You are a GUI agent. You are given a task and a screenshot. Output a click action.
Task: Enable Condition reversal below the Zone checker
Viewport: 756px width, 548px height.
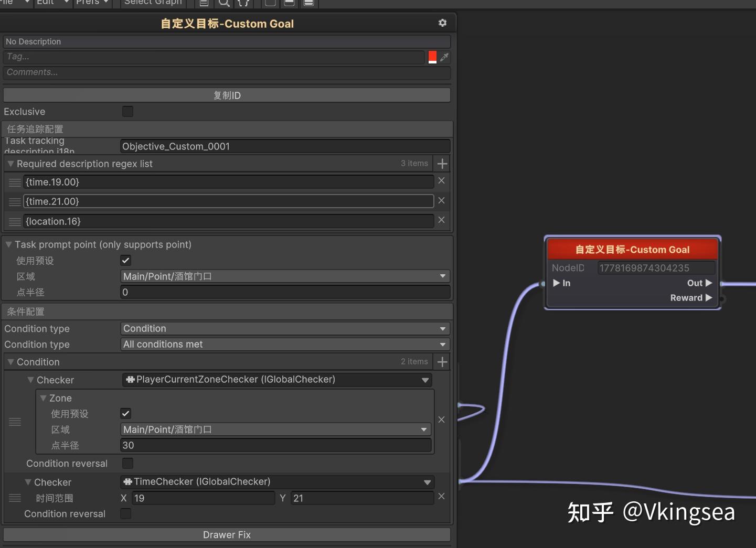coord(127,463)
